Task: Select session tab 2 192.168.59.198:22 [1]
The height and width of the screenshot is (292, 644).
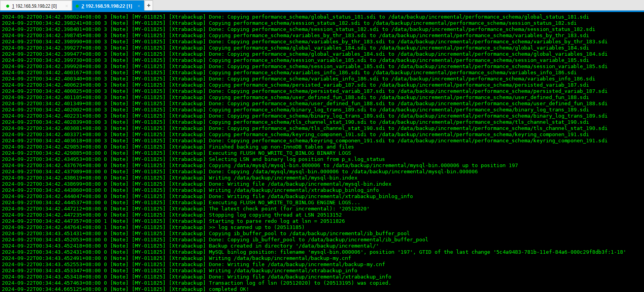Action: tap(107, 6)
